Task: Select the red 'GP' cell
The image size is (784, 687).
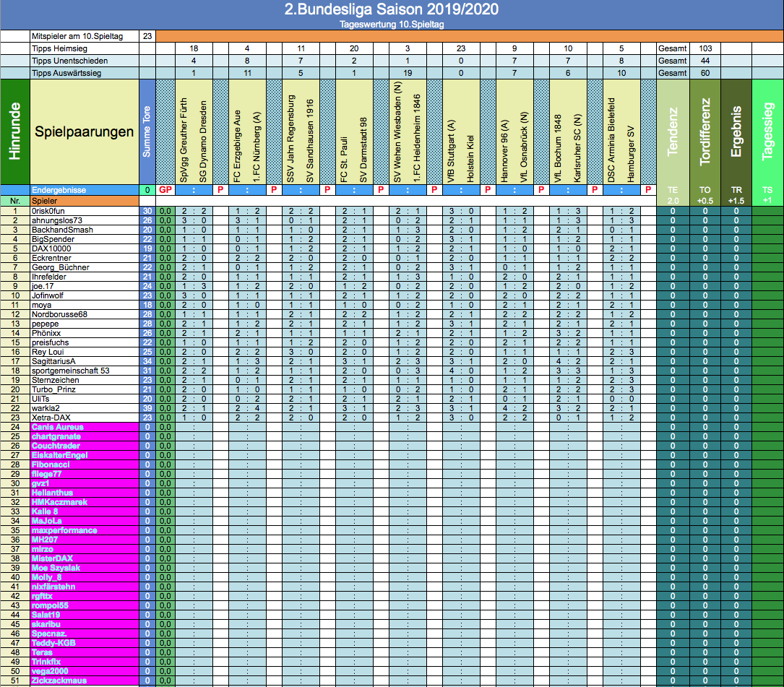Action: point(165,190)
